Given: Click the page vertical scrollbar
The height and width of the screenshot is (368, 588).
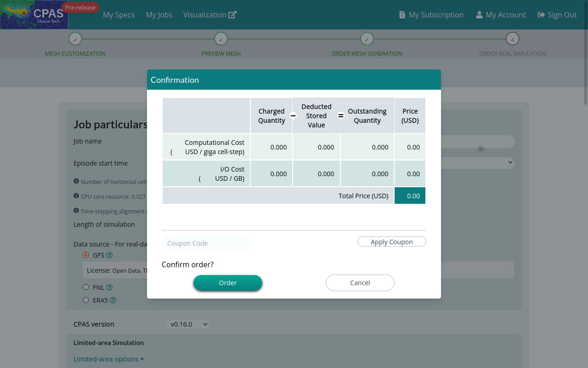Looking at the screenshot, I should point(585,52).
